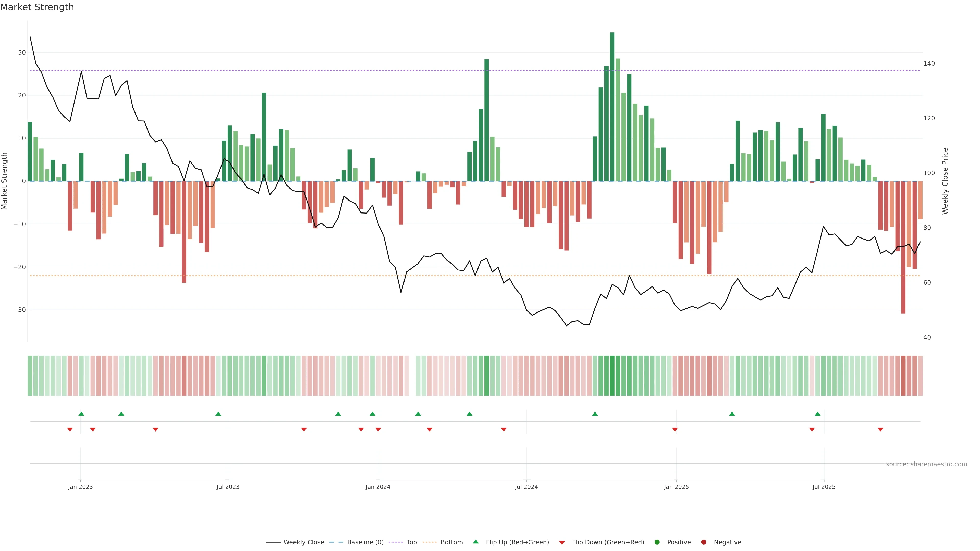Click the Negative red circle legend icon
This screenshot has height=551, width=980.
coord(703,542)
